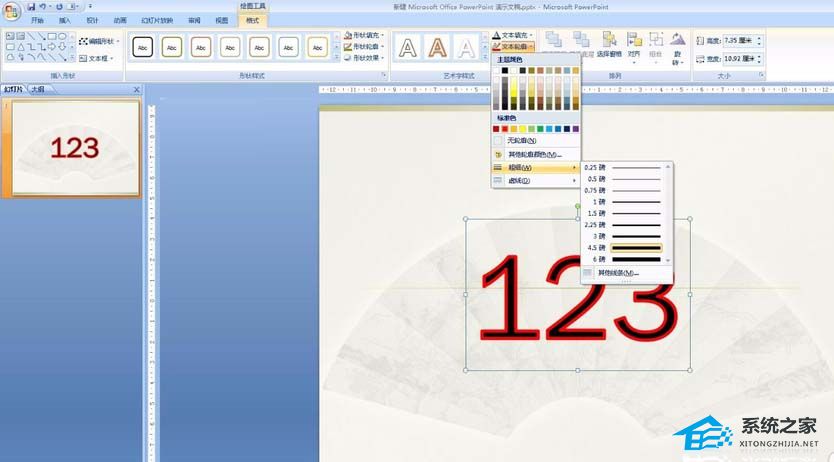Image resolution: width=834 pixels, height=462 pixels.
Task: Open 其他线条 (More Lines) option
Action: [x=627, y=273]
